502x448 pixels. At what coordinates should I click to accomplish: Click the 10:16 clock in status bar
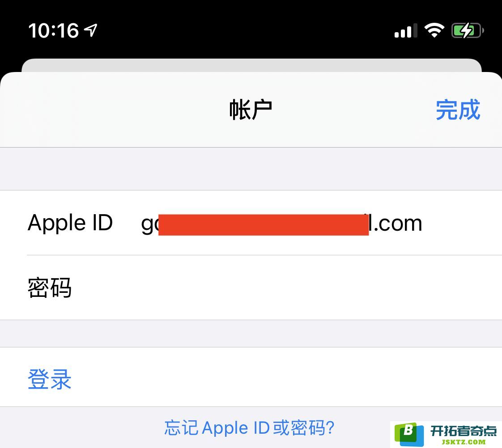pos(53,31)
